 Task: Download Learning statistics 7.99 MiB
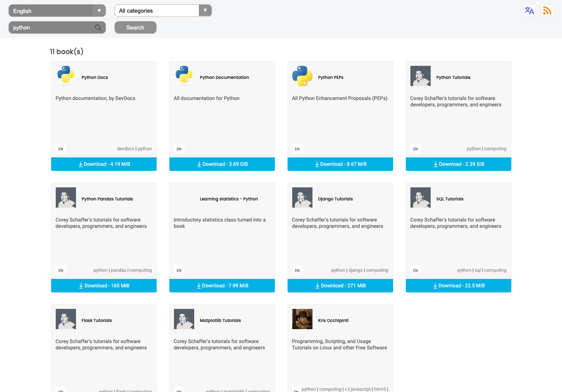(x=222, y=286)
